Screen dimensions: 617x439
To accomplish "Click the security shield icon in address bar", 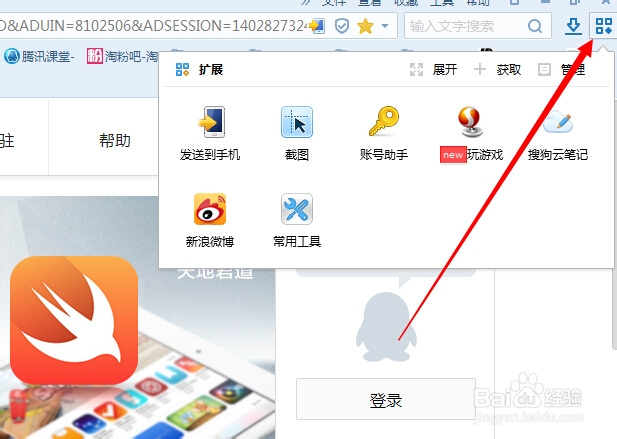I will tap(342, 26).
